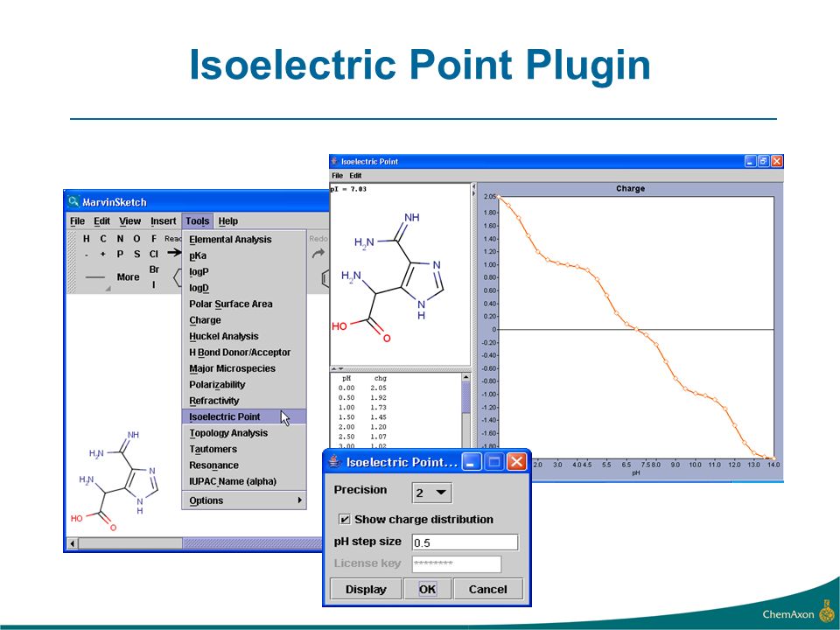Choose Resonance menu item
Screen dimensions: 840x630
point(244,465)
